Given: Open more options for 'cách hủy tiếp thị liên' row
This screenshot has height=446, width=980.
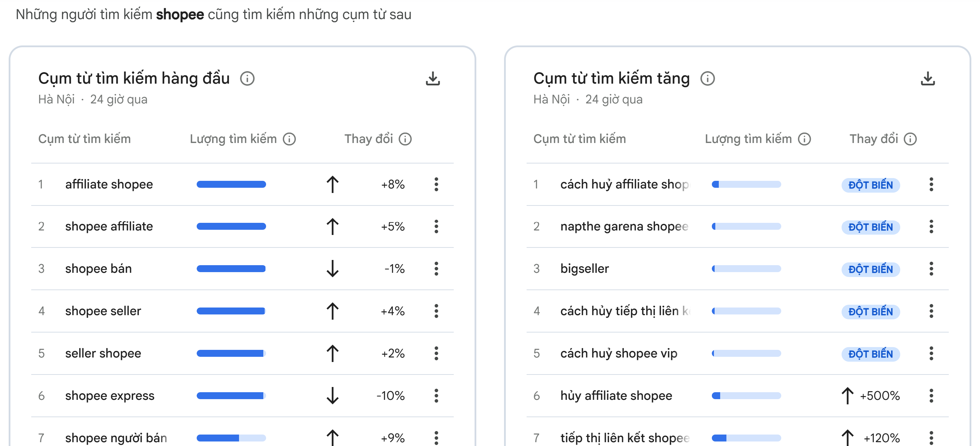Looking at the screenshot, I should 931,311.
